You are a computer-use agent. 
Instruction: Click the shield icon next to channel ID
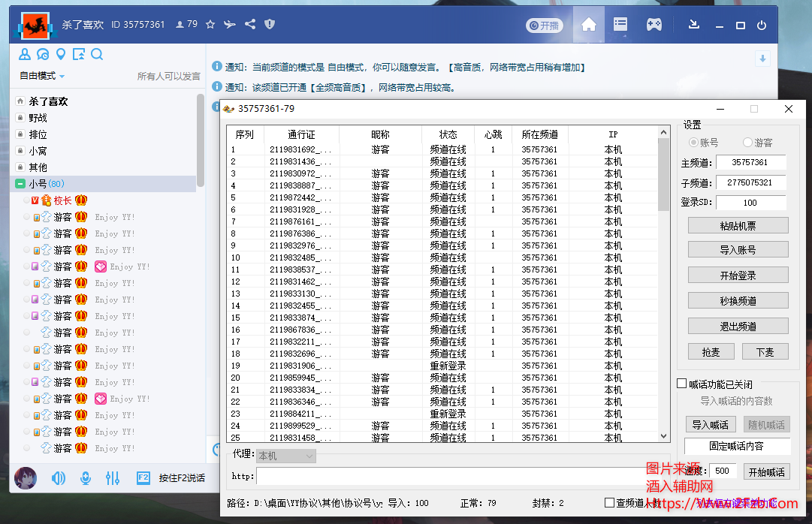click(x=269, y=24)
